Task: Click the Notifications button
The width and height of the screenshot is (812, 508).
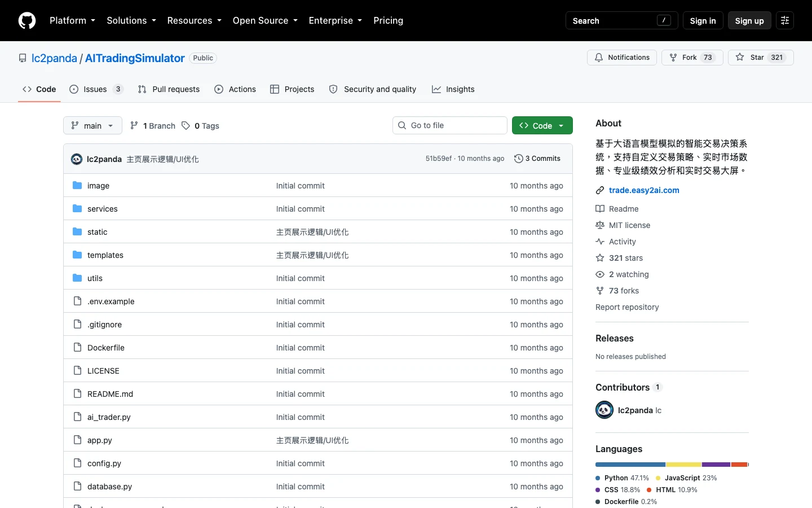Action: coord(622,58)
